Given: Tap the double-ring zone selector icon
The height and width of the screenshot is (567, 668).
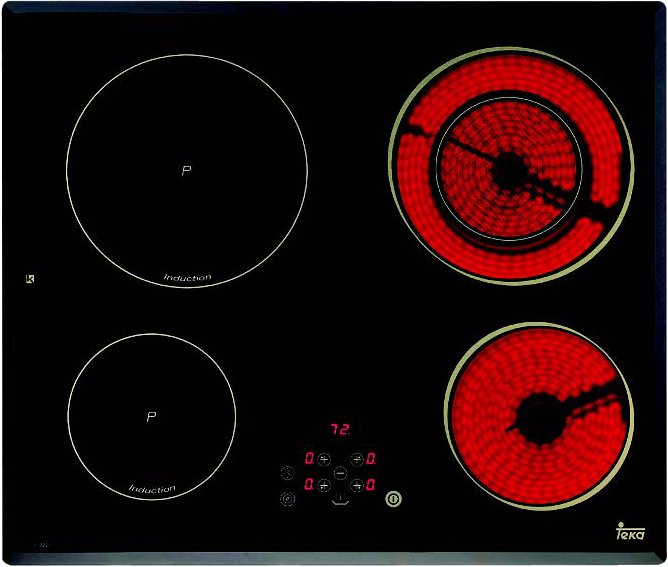Looking at the screenshot, I should tap(288, 498).
